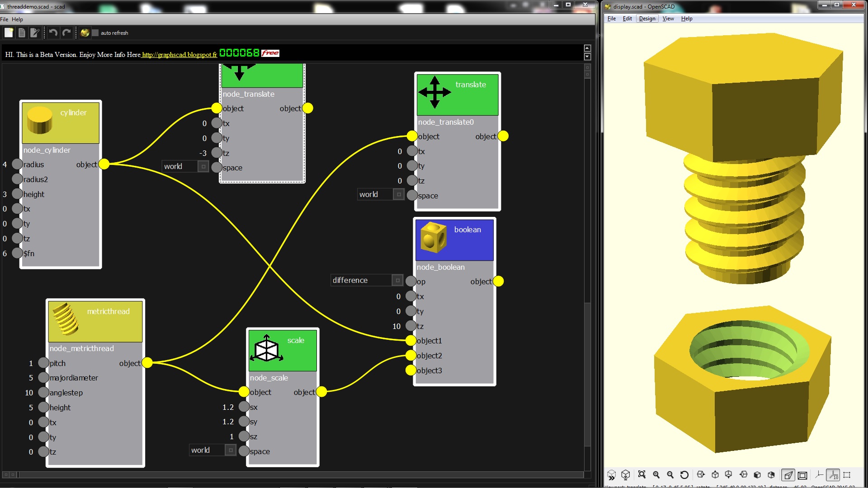The image size is (868, 488).
Task: Toggle Show Edges in OpenSCAD toolbar
Action: pos(847,474)
